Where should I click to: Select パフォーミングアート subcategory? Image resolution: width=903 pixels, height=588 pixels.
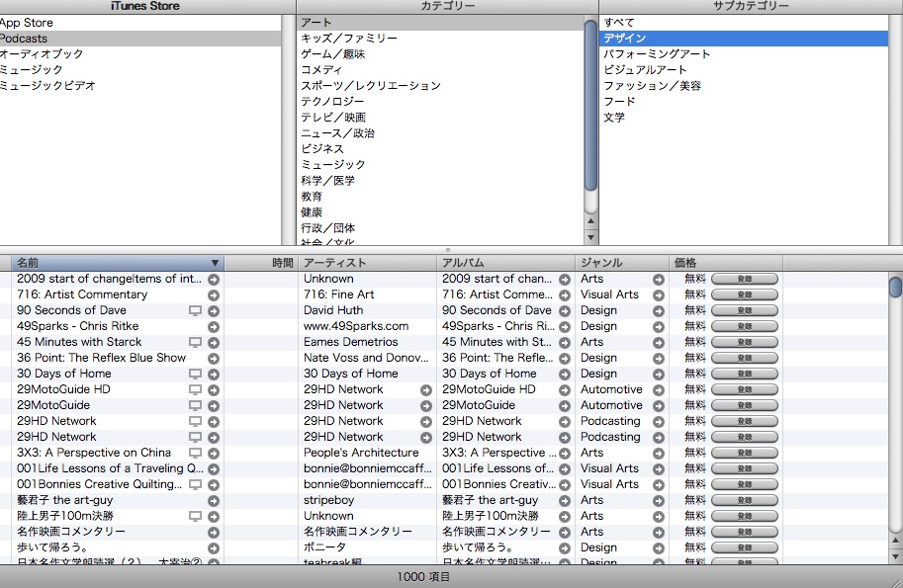point(744,54)
